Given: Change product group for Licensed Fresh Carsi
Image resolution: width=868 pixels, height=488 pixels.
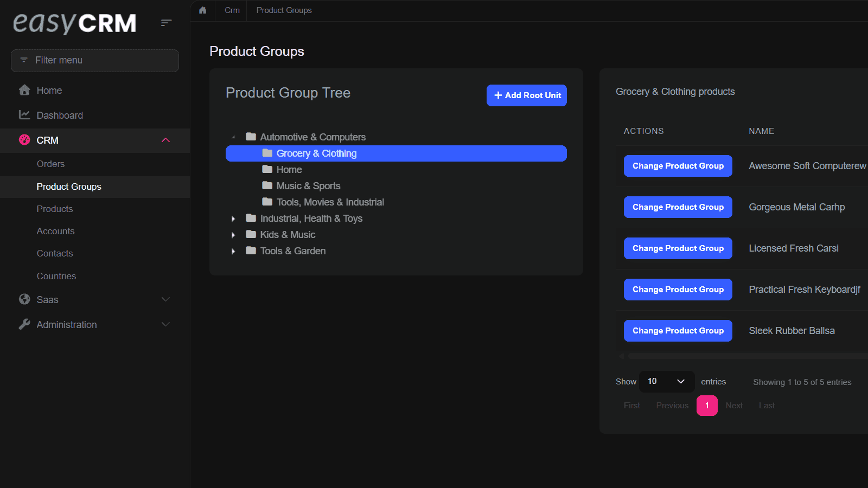Looking at the screenshot, I should (678, 248).
